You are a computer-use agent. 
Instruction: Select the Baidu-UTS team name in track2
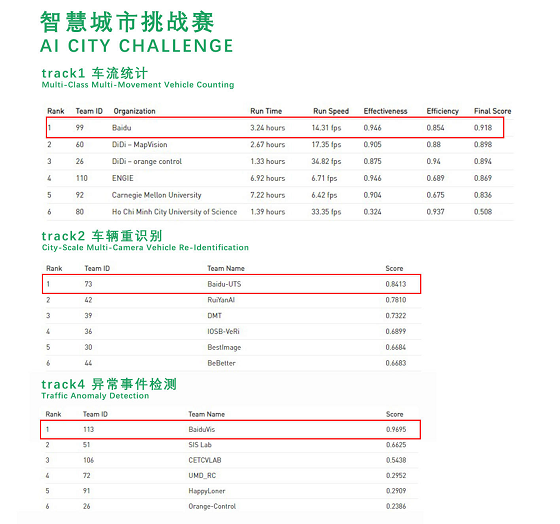coord(224,284)
